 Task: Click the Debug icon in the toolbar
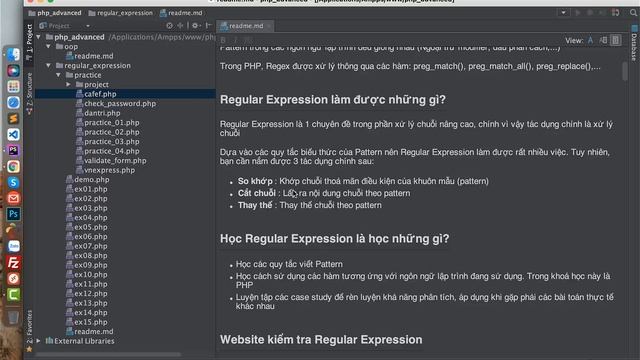590,13
